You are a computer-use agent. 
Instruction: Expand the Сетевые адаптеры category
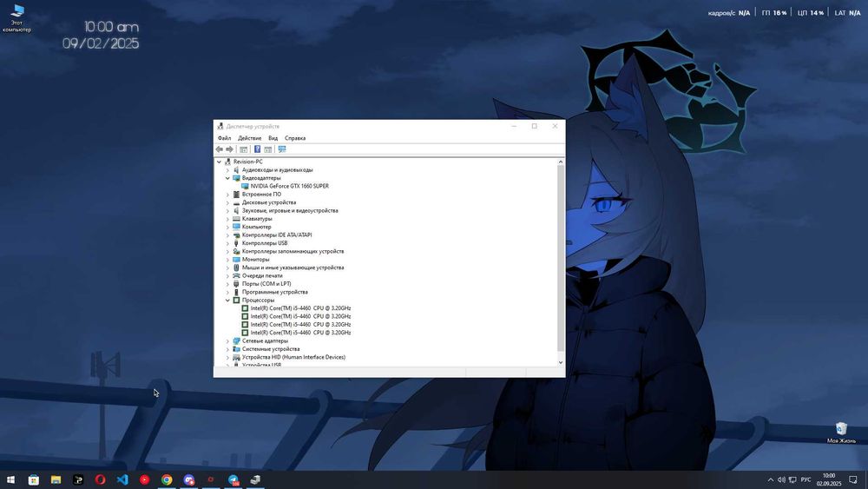pos(227,341)
